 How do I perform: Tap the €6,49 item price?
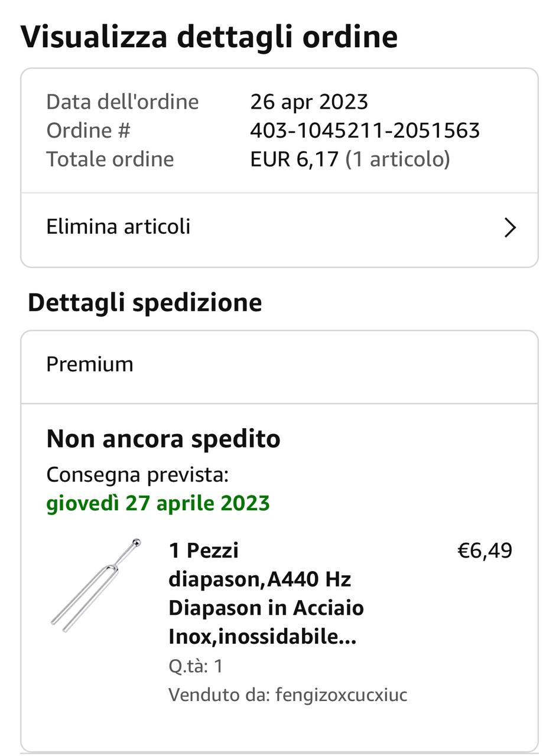coord(485,550)
